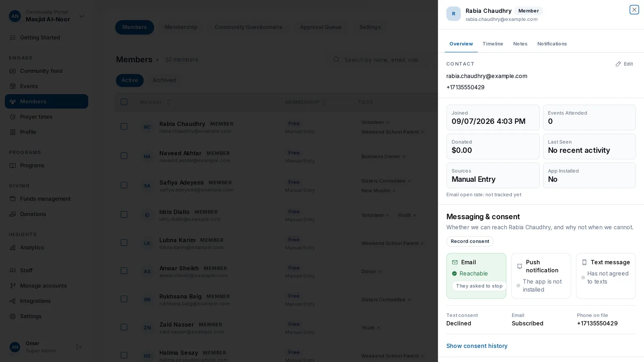Click the members search field
Viewport: 644px width, 362px height.
(378, 60)
